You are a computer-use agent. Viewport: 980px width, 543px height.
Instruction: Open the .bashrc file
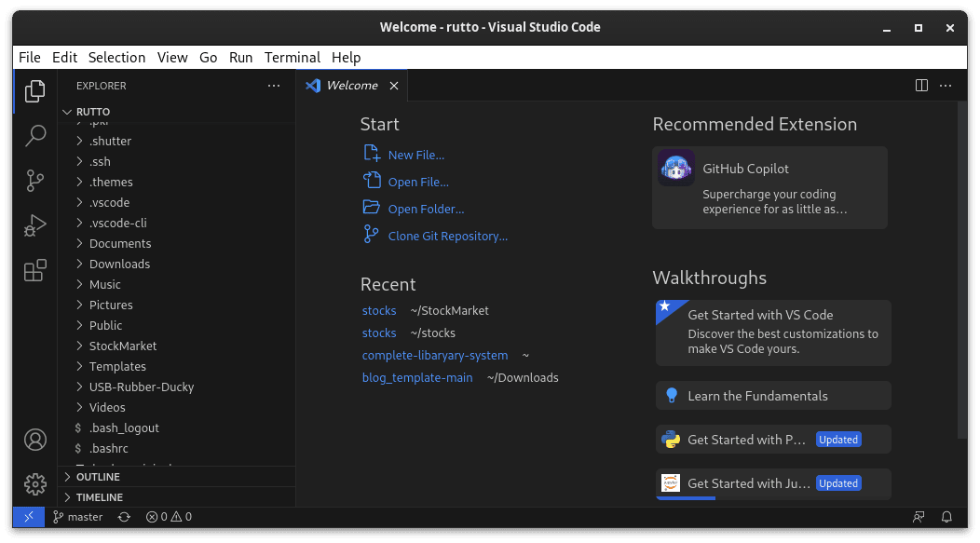tap(176, 449)
